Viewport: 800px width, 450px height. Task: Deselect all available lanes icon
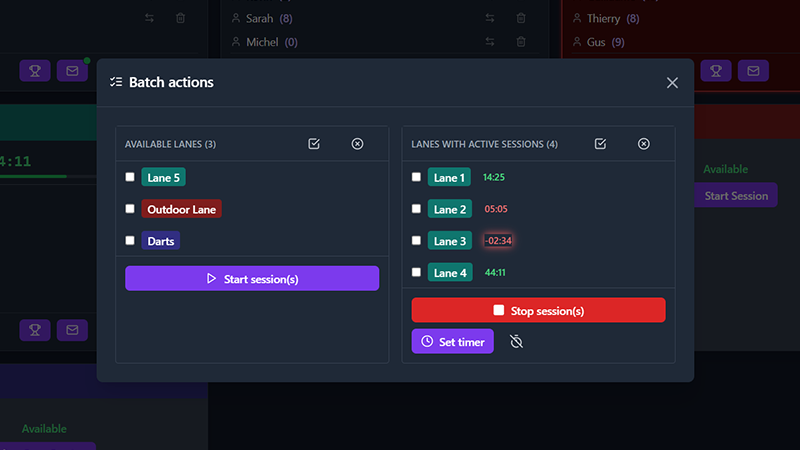pyautogui.click(x=357, y=144)
